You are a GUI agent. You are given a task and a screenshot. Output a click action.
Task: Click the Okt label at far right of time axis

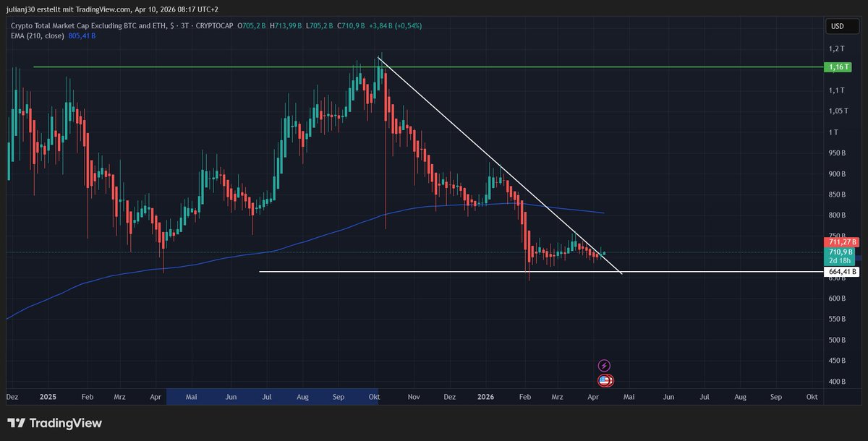pyautogui.click(x=812, y=397)
